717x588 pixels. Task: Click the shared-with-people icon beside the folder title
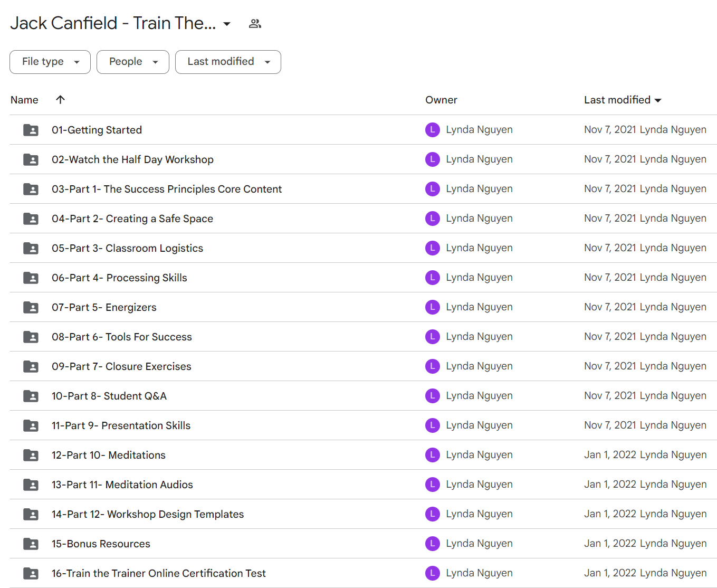click(255, 24)
